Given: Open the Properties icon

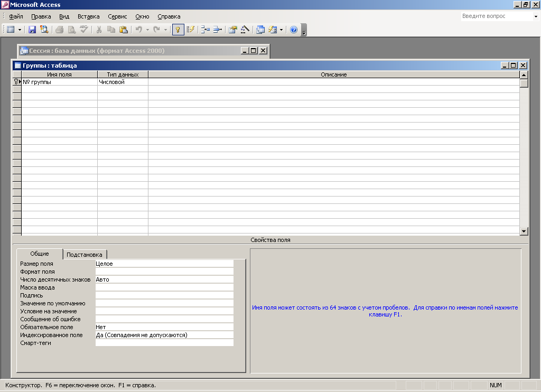Looking at the screenshot, I should (x=233, y=30).
